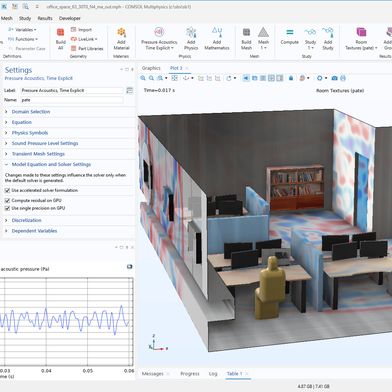The width and height of the screenshot is (392, 392).
Task: Click the Label input field
Action: tap(72, 90)
